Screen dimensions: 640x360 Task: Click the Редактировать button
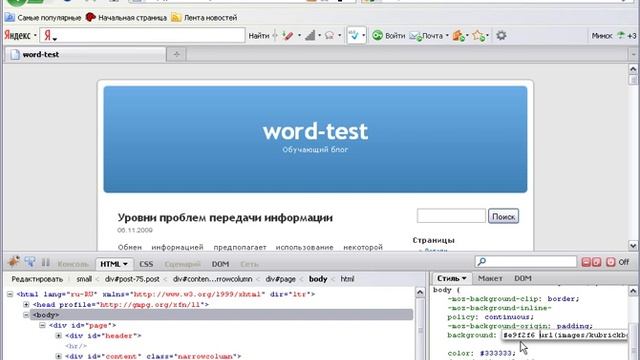pos(37,279)
